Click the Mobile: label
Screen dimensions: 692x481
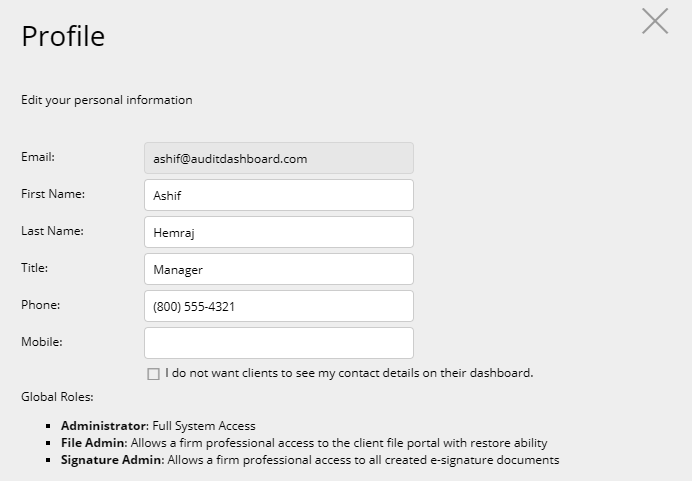(42, 342)
